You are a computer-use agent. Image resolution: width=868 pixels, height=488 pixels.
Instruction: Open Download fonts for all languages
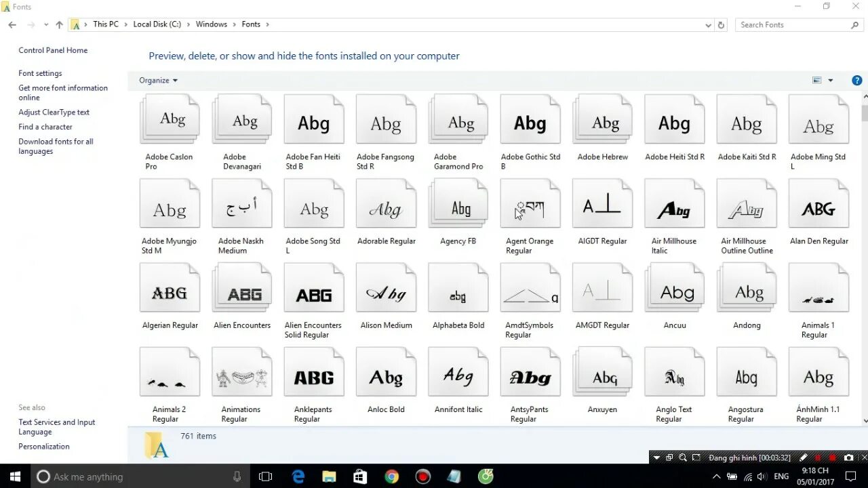click(56, 146)
